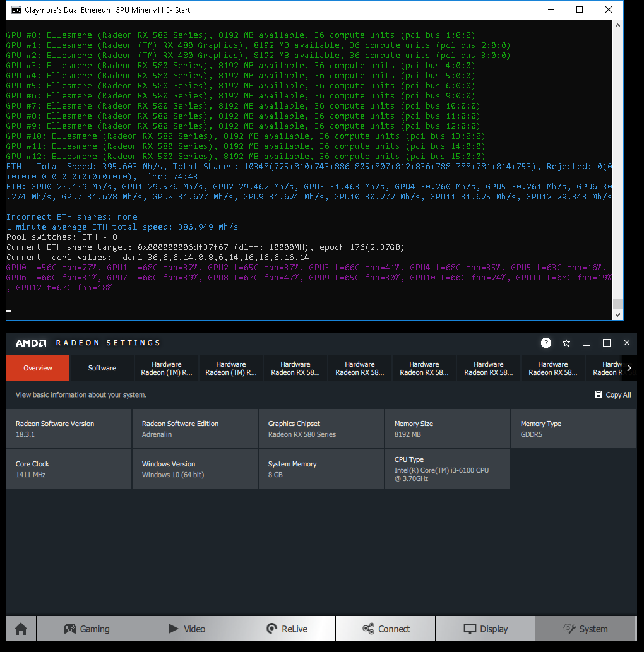
Task: Click the 'Current -dcri values' line
Action: 158,258
